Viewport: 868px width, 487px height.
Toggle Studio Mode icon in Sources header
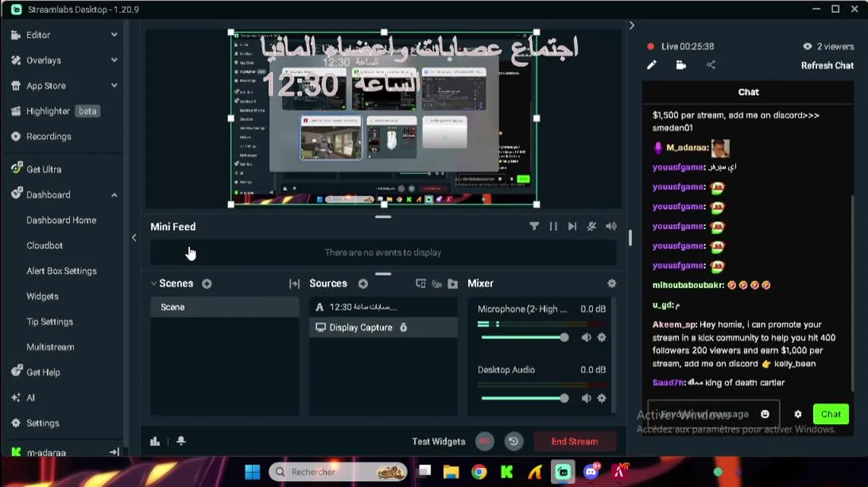click(x=420, y=284)
